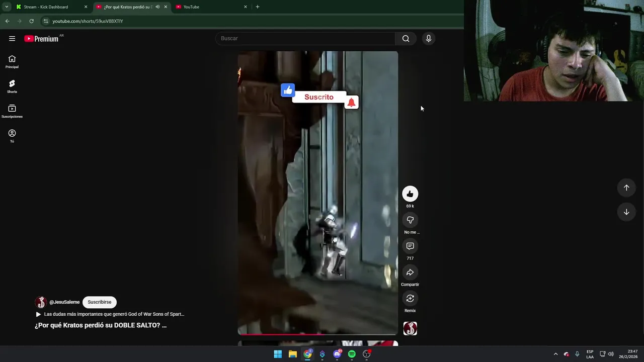Open the tab search dropdown
This screenshot has height=362, width=644.
(7, 7)
